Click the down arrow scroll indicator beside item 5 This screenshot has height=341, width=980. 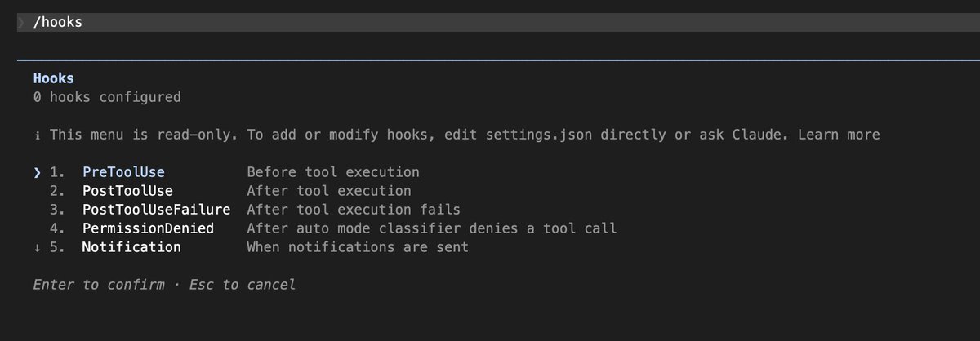coord(38,246)
